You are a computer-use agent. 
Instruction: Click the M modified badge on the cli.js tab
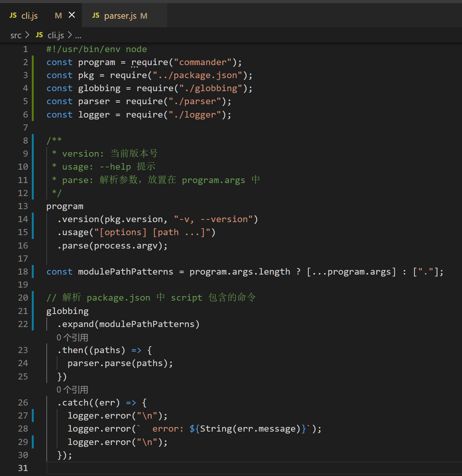pos(58,16)
